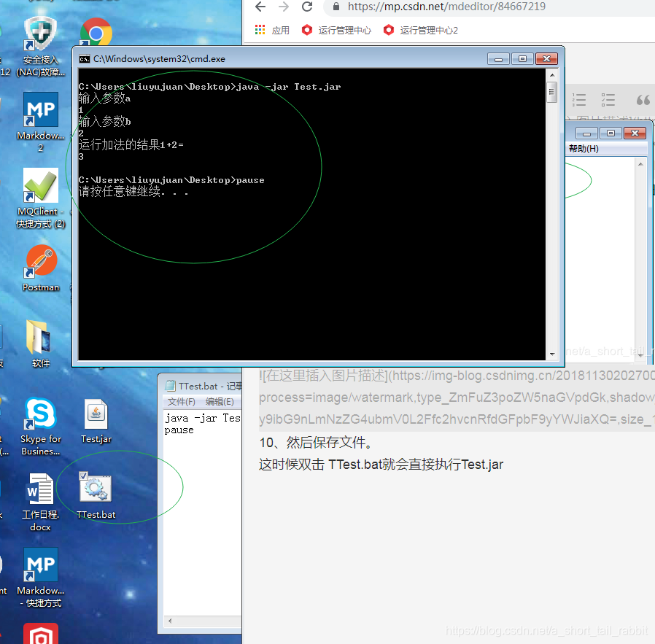
Task: Click the cmd.exe title bar system icon
Action: pos(85,59)
